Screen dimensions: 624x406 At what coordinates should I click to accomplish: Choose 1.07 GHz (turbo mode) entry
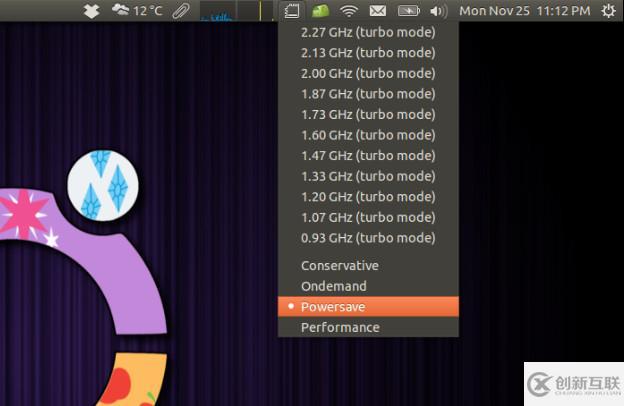(x=368, y=218)
